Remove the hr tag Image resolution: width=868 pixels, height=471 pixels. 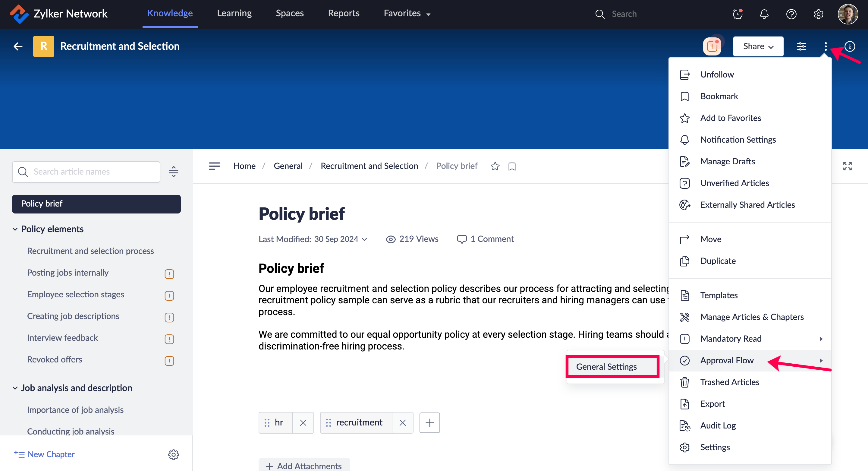coord(303,422)
